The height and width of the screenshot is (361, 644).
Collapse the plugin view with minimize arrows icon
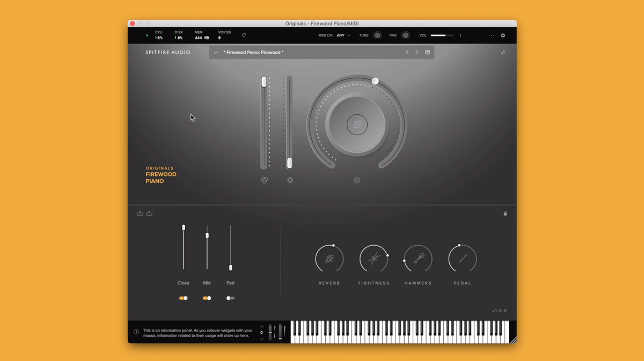[x=503, y=53]
